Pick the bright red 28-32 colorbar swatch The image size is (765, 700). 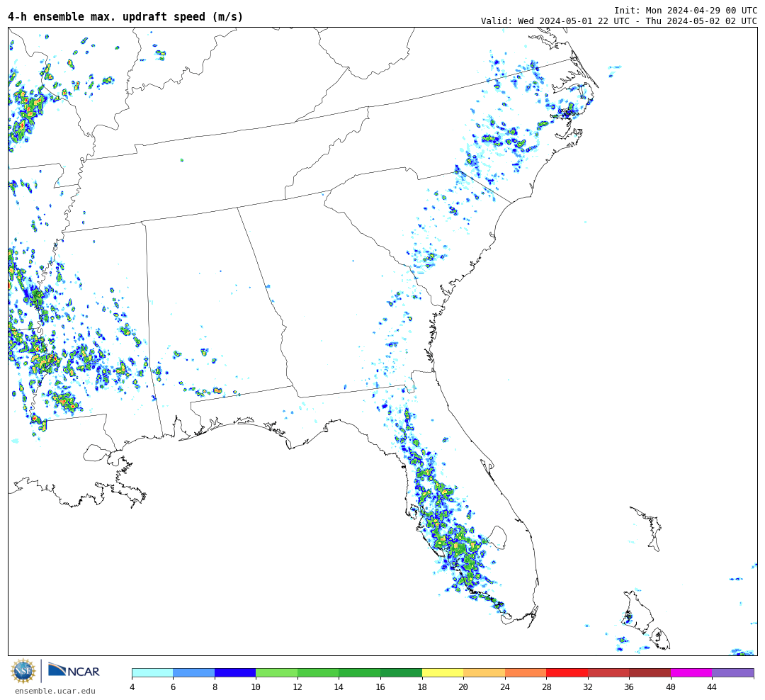coord(567,673)
